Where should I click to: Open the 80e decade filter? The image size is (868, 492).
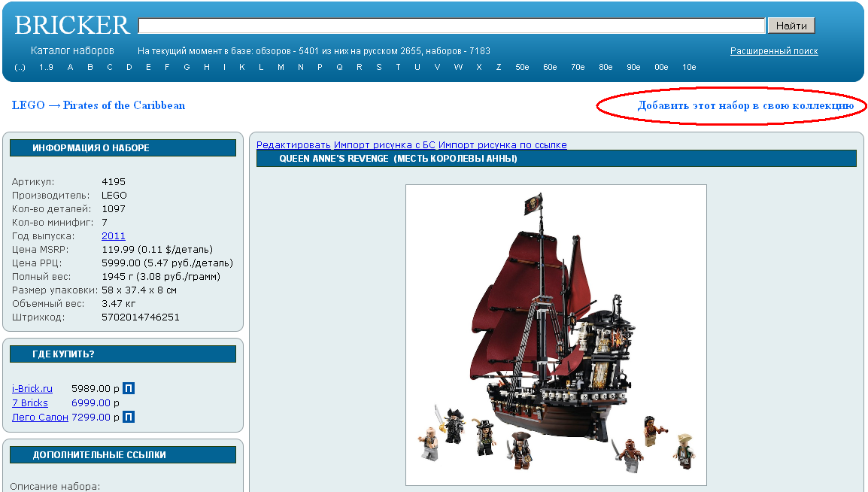(x=605, y=67)
